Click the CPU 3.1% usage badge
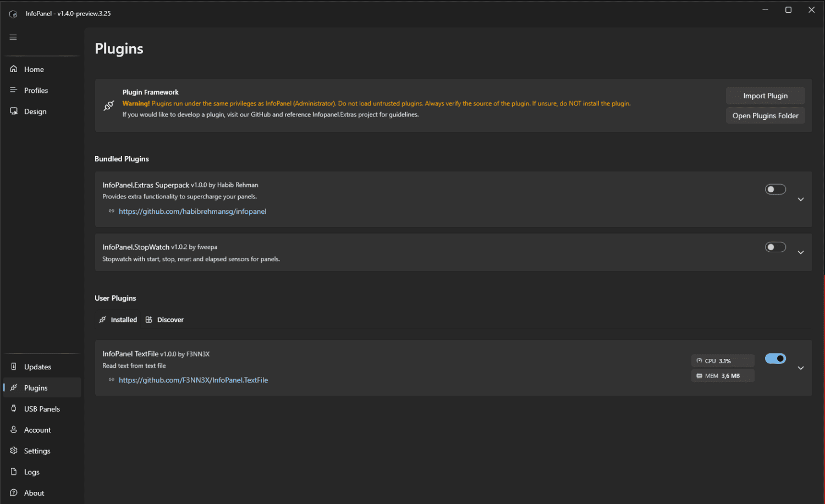This screenshot has width=825, height=504. (723, 361)
